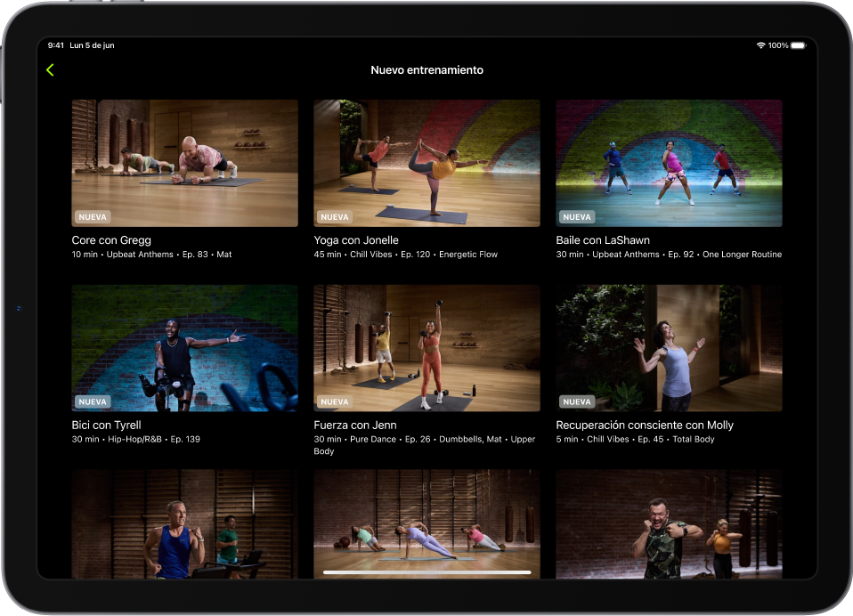Open Recuperación consciente con Molly
853x616 pixels.
[x=669, y=347]
